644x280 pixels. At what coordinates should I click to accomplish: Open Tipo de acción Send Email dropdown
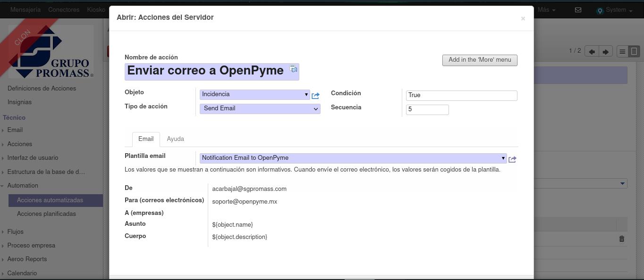260,108
